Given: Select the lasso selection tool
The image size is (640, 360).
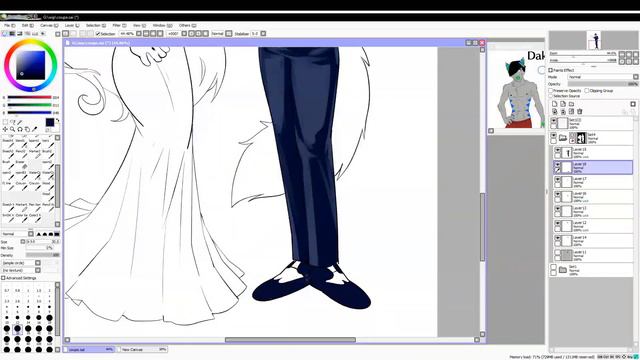Looking at the screenshot, I should pyautogui.click(x=13, y=122).
